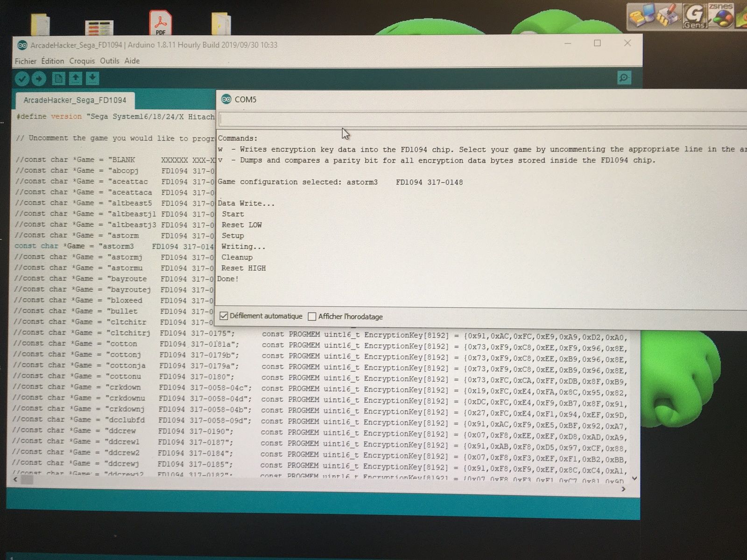
Task: Click the horizontal scrollbar left arrow
Action: point(15,479)
